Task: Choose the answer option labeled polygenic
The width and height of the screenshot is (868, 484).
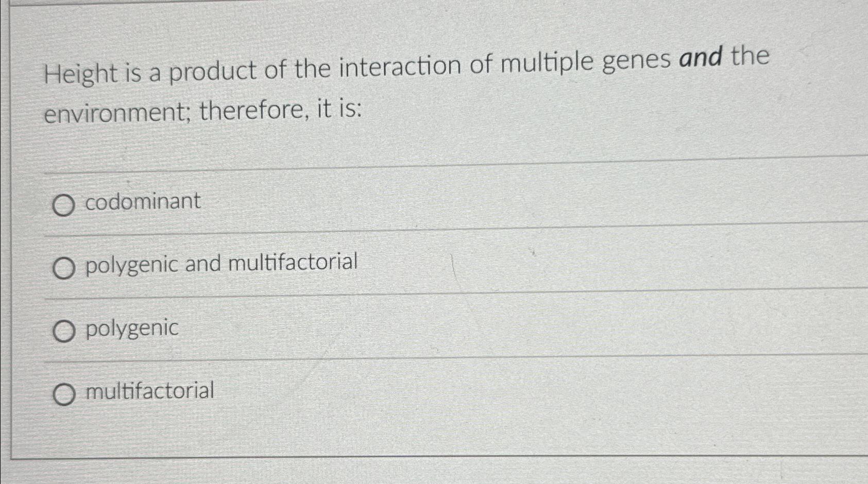Action: pos(131,328)
